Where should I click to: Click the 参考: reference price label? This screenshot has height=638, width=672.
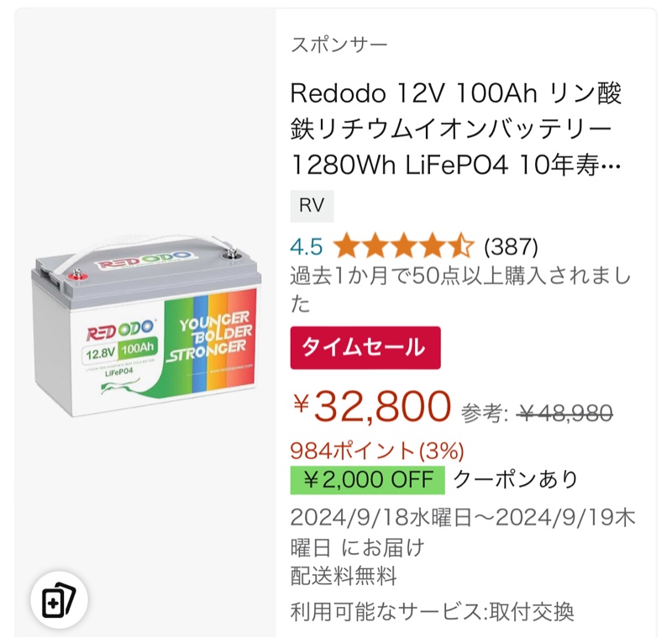(x=485, y=414)
